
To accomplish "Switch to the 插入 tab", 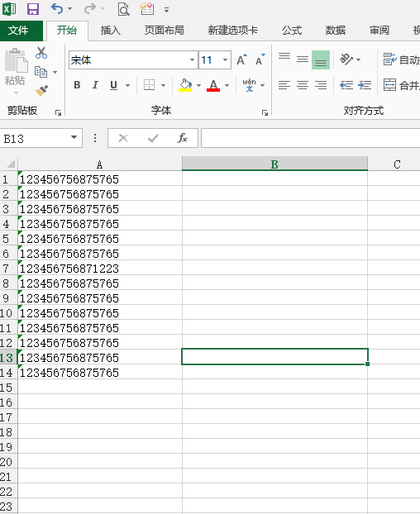I will pos(111,31).
